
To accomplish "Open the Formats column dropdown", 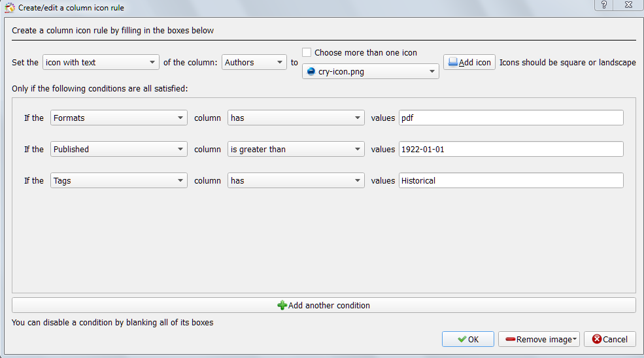I will tap(119, 118).
